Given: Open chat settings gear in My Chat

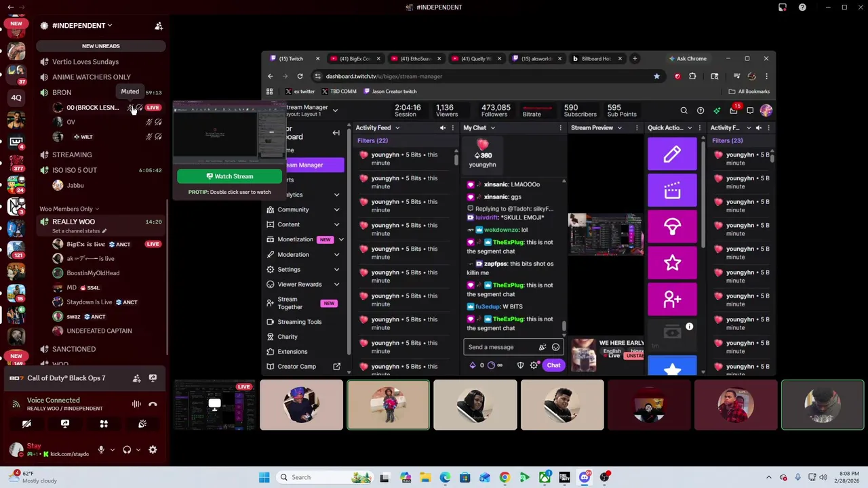Looking at the screenshot, I should coord(534,365).
